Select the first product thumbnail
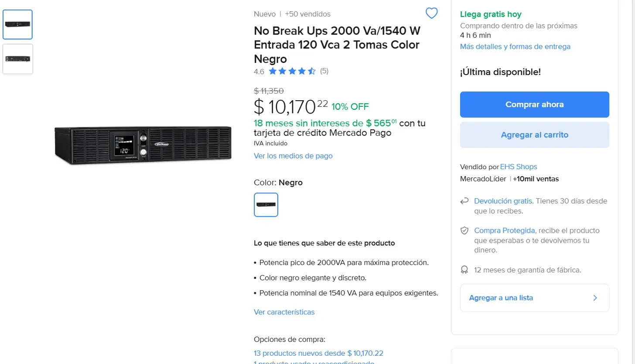The height and width of the screenshot is (364, 635). point(18,24)
